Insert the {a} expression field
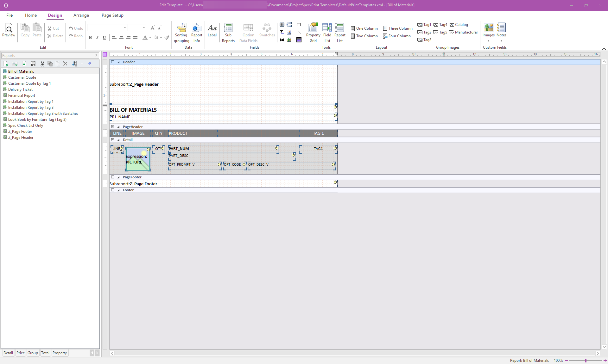 coord(282,40)
